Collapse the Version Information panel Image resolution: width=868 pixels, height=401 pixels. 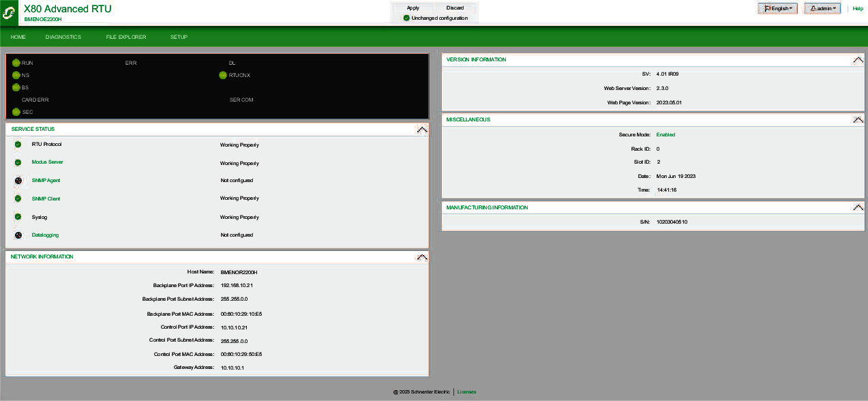click(858, 60)
